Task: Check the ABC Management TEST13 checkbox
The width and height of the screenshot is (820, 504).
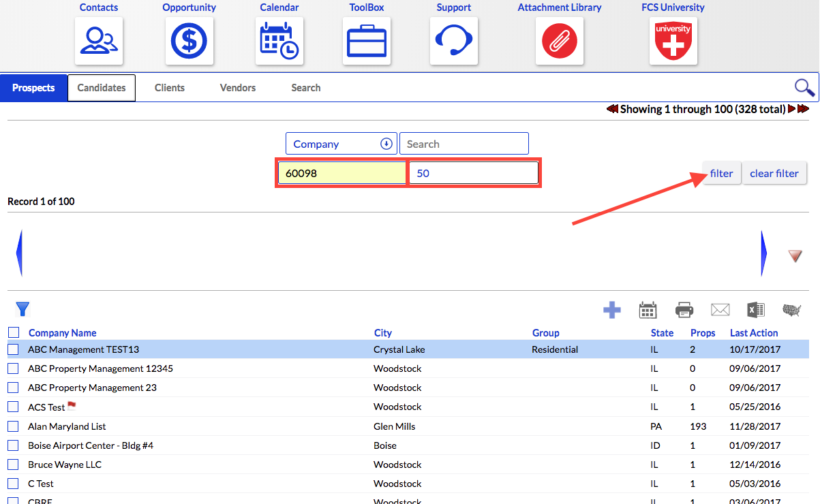Action: (x=14, y=349)
